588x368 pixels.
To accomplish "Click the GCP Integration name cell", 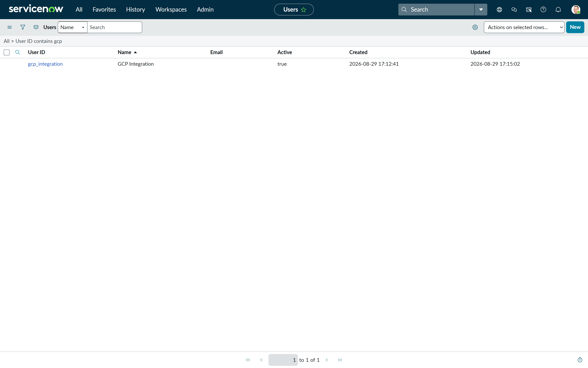I will point(136,64).
